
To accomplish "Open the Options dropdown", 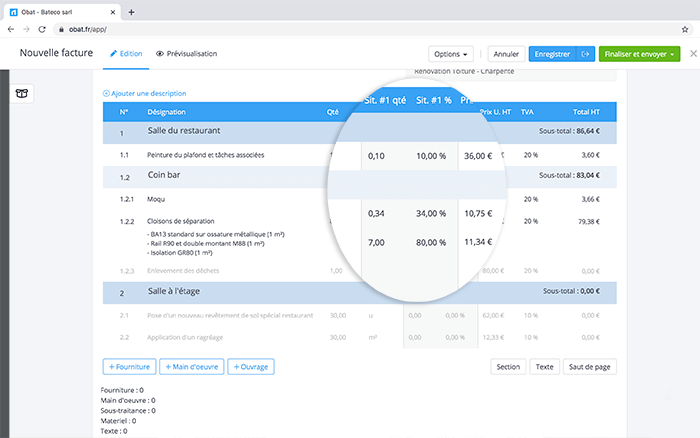I will [451, 54].
